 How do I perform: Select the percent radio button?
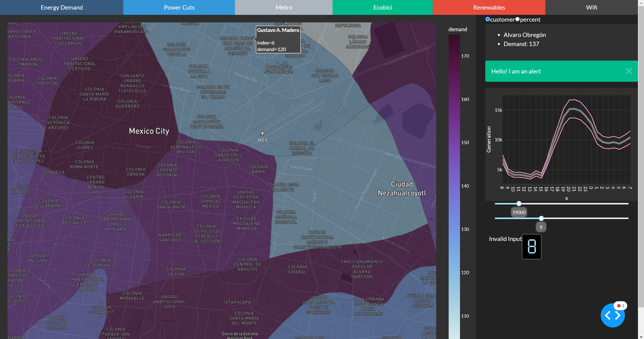point(517,19)
